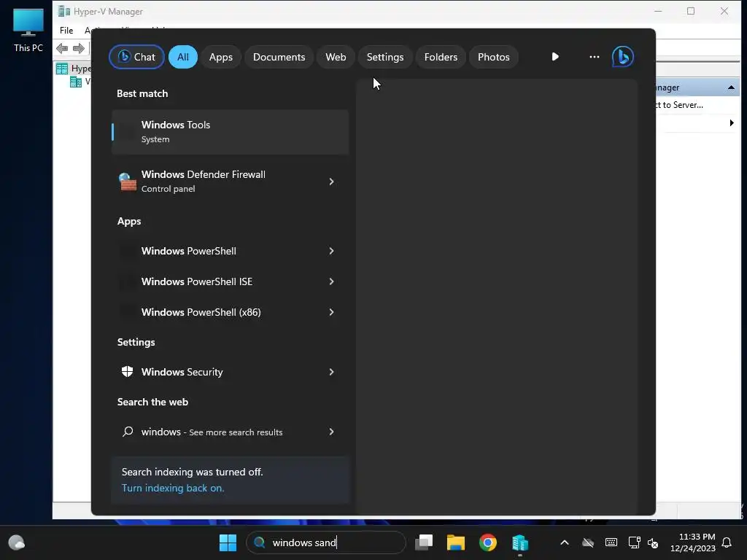This screenshot has width=747, height=560.
Task: Open the Bing icon in search header
Action: click(623, 57)
